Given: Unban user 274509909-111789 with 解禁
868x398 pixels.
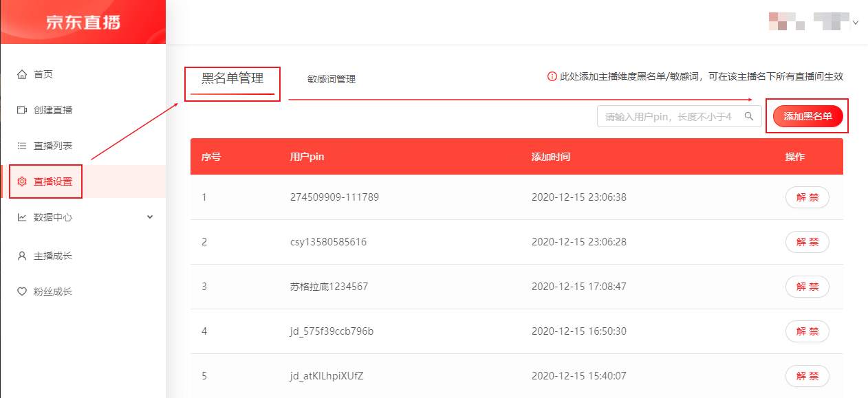Looking at the screenshot, I should click(x=807, y=197).
